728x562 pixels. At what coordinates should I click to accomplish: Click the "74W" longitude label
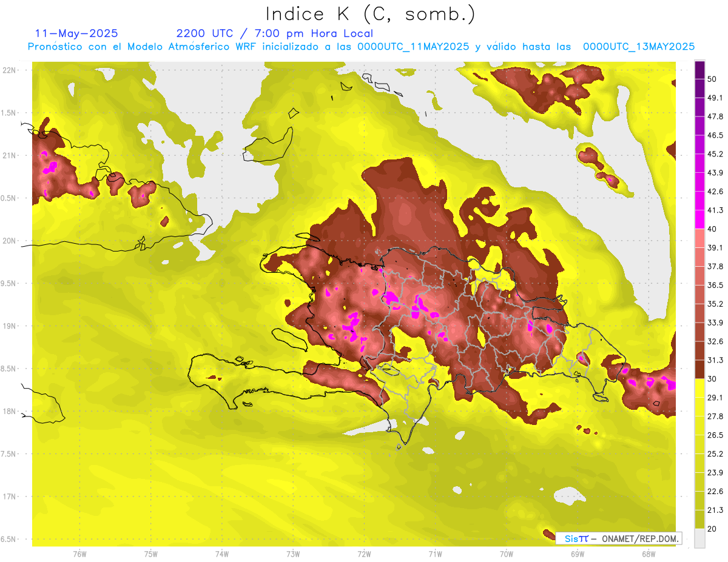coord(222,554)
